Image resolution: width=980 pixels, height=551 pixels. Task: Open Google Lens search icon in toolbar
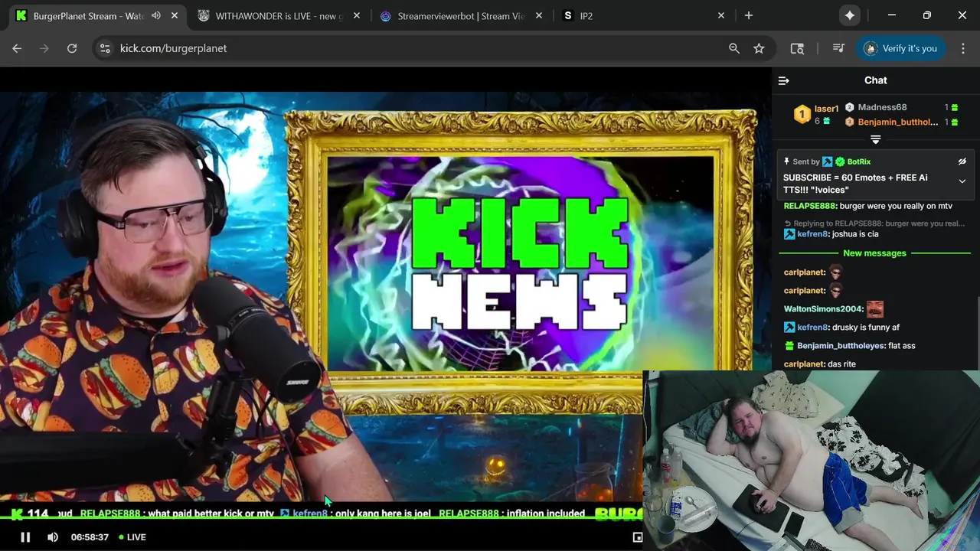797,48
